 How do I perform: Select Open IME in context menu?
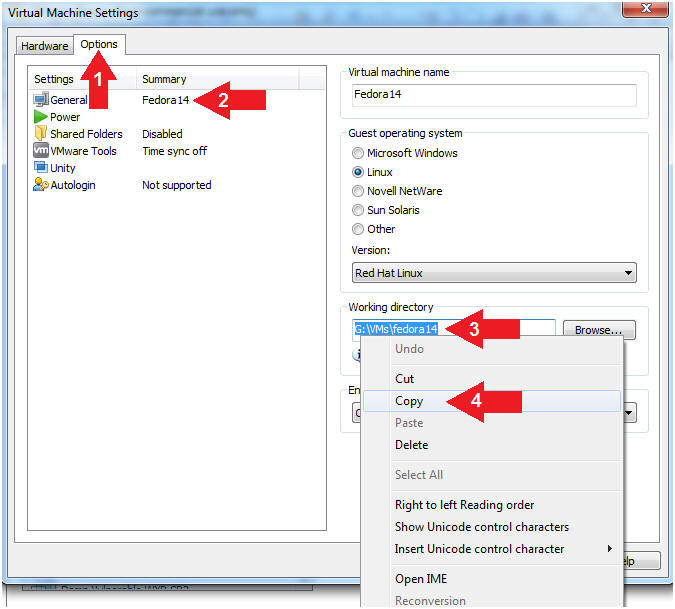click(492, 579)
